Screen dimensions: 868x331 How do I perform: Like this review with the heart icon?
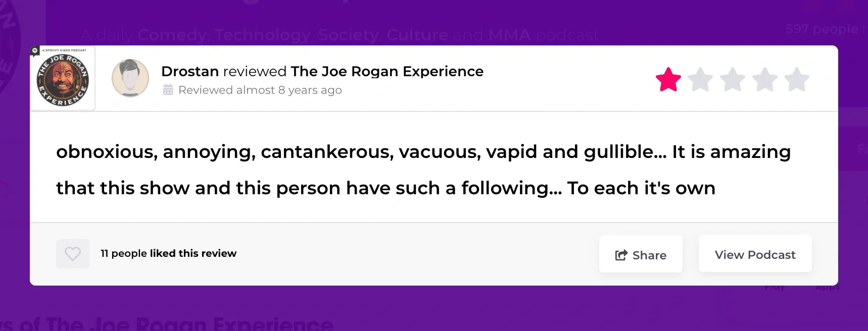pyautogui.click(x=73, y=253)
